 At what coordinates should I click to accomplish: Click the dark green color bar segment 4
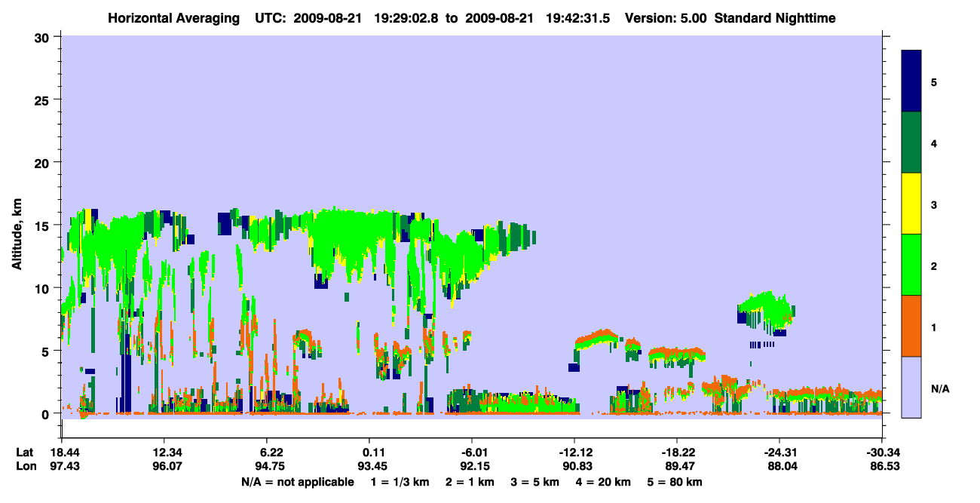(911, 143)
